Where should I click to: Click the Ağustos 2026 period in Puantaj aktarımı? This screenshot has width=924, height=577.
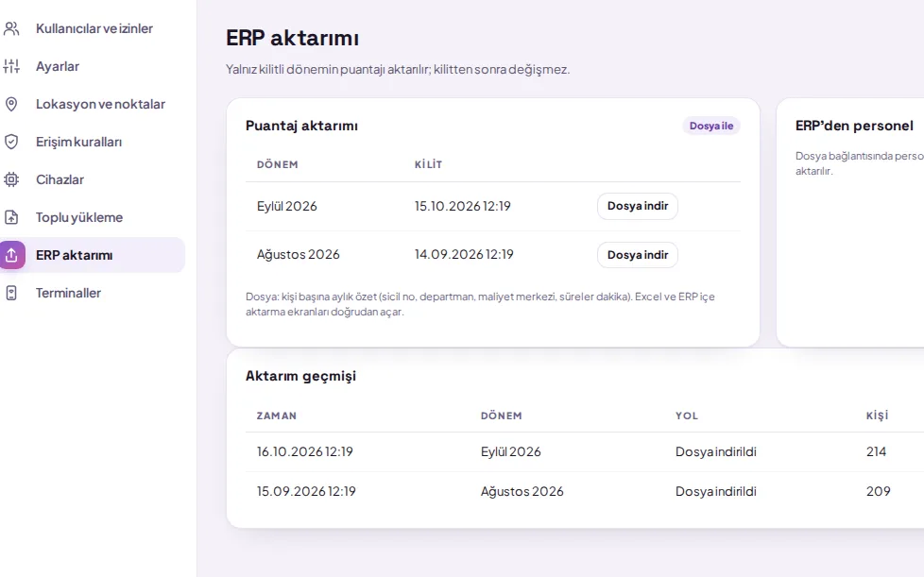tap(299, 254)
